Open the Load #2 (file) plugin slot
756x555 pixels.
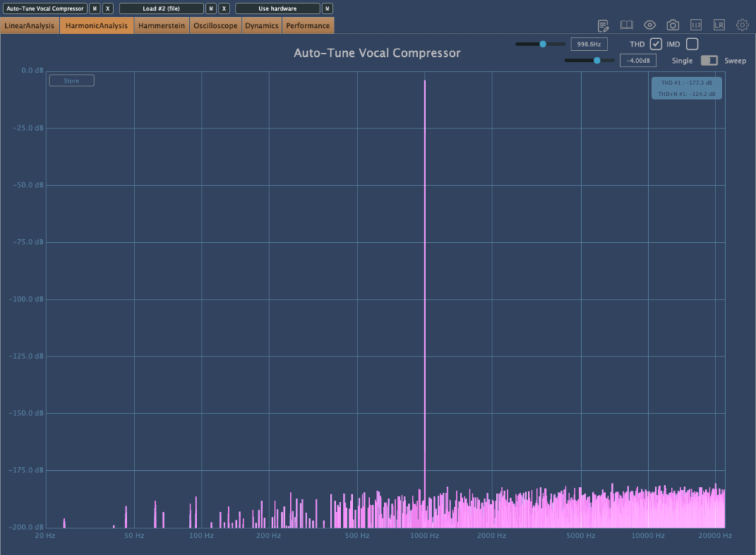click(x=161, y=9)
